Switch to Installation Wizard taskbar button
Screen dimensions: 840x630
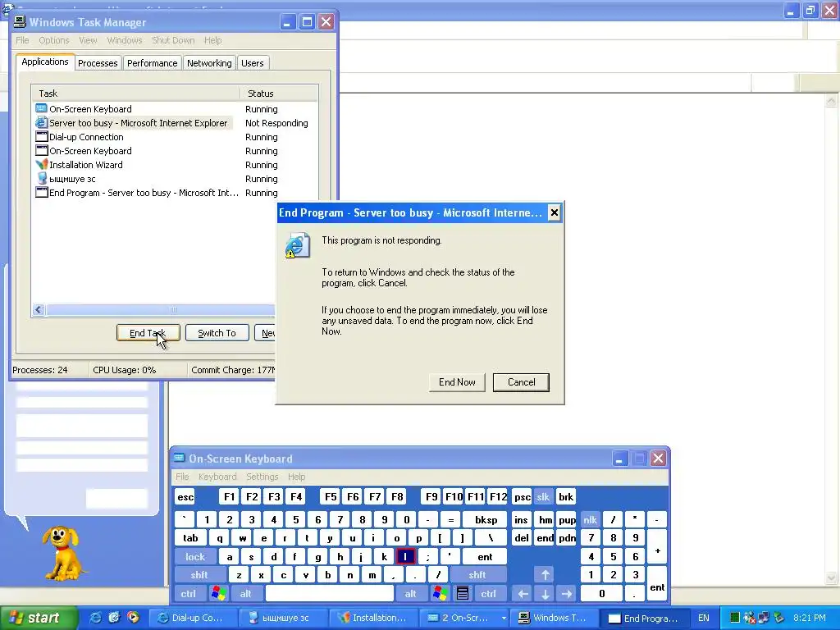[x=373, y=619]
